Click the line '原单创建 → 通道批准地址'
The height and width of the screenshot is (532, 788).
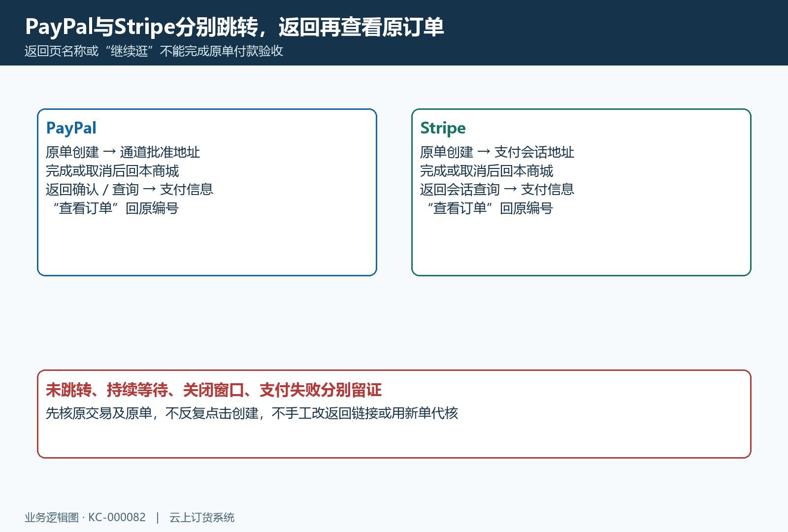(123, 152)
